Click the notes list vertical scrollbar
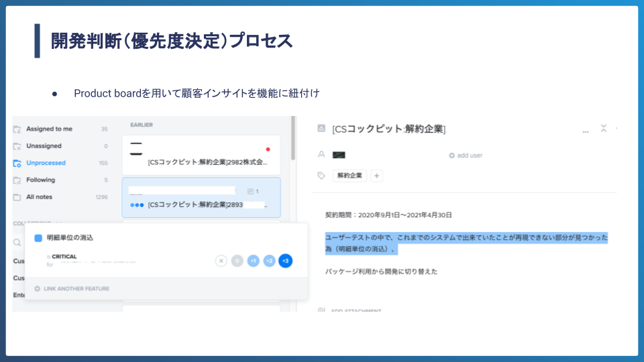 tap(293, 138)
